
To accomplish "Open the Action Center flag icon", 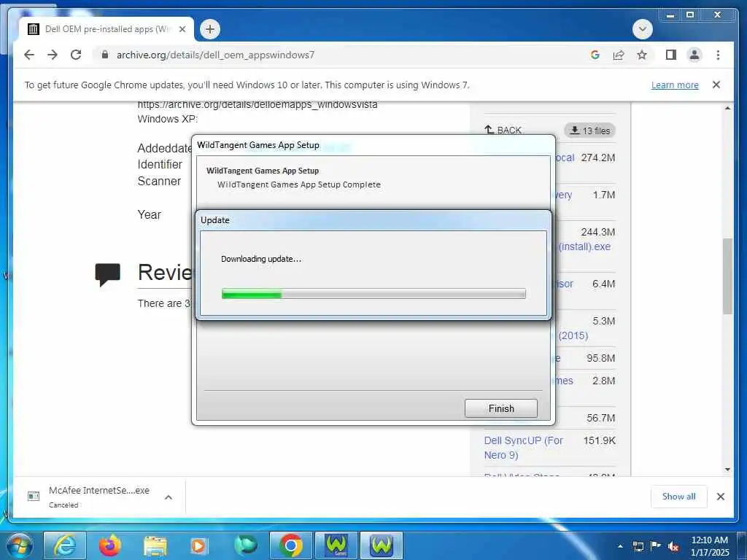I will click(656, 546).
